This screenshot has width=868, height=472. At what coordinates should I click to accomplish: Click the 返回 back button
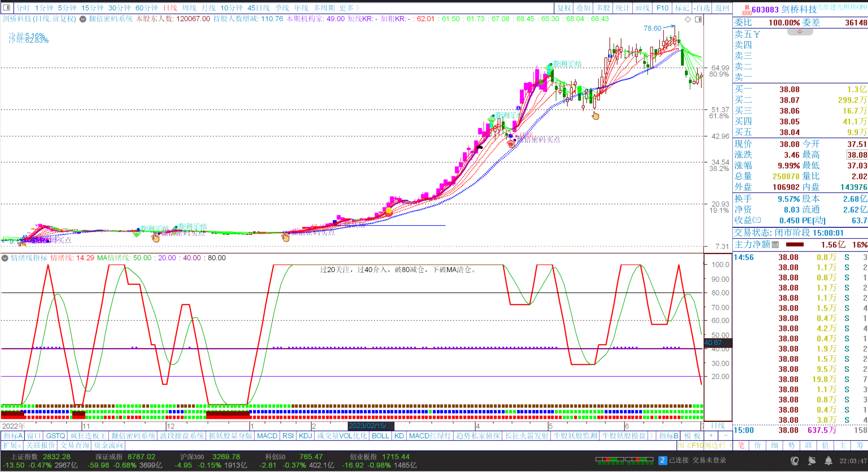(x=722, y=8)
